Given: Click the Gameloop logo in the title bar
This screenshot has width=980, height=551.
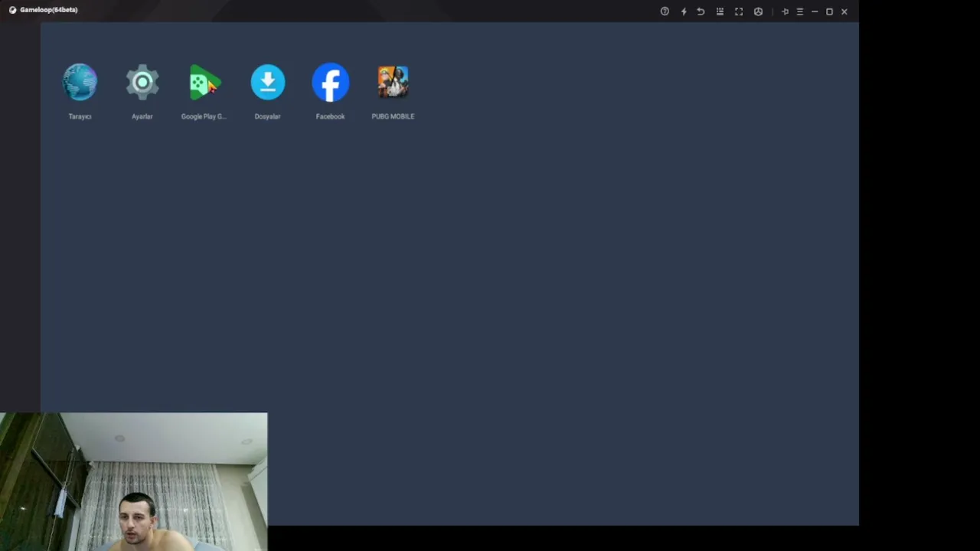Looking at the screenshot, I should [x=12, y=10].
